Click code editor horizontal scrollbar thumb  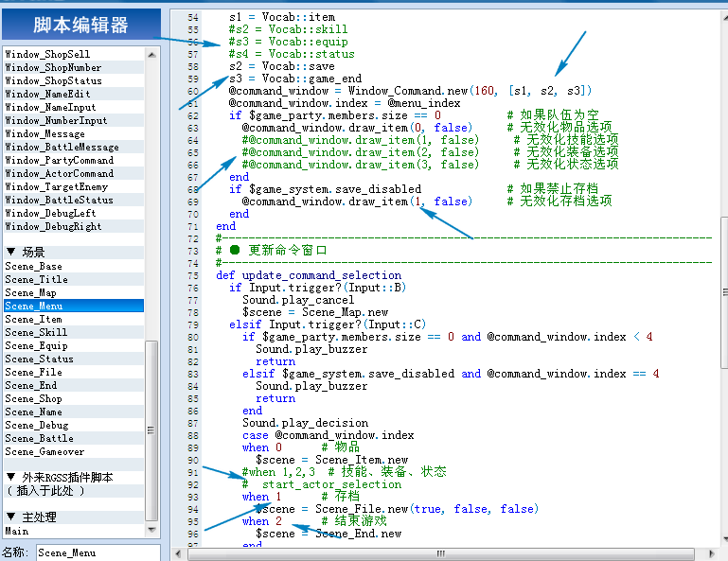tap(440, 553)
